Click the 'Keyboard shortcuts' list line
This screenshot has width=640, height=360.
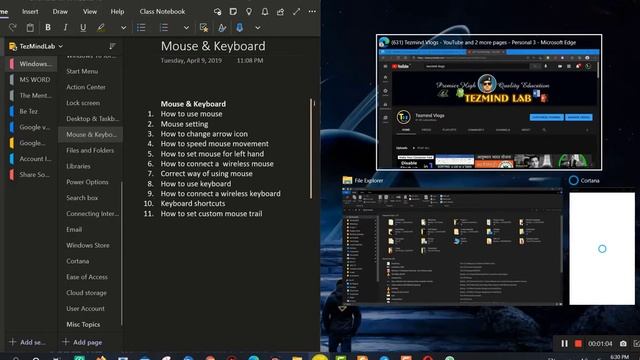point(193,203)
